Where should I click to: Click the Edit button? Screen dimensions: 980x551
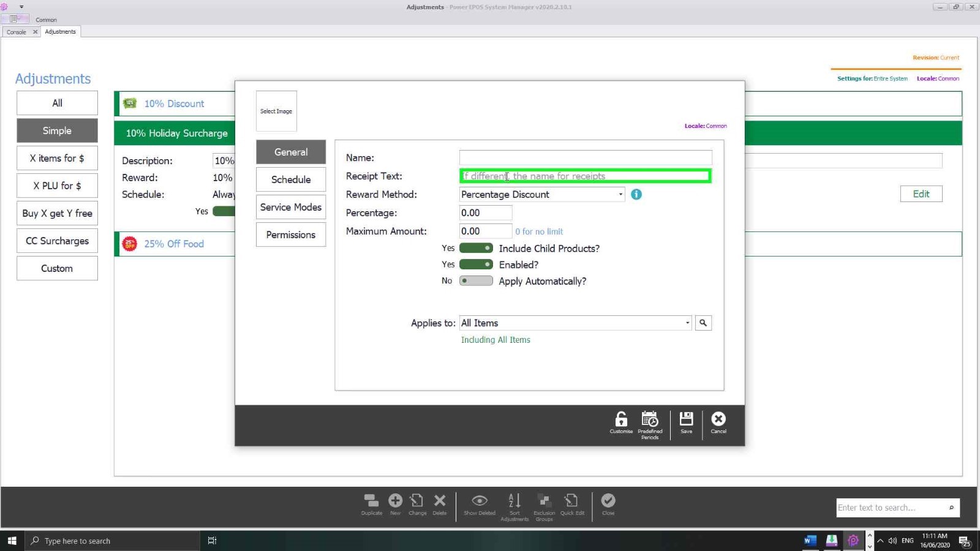[921, 193]
